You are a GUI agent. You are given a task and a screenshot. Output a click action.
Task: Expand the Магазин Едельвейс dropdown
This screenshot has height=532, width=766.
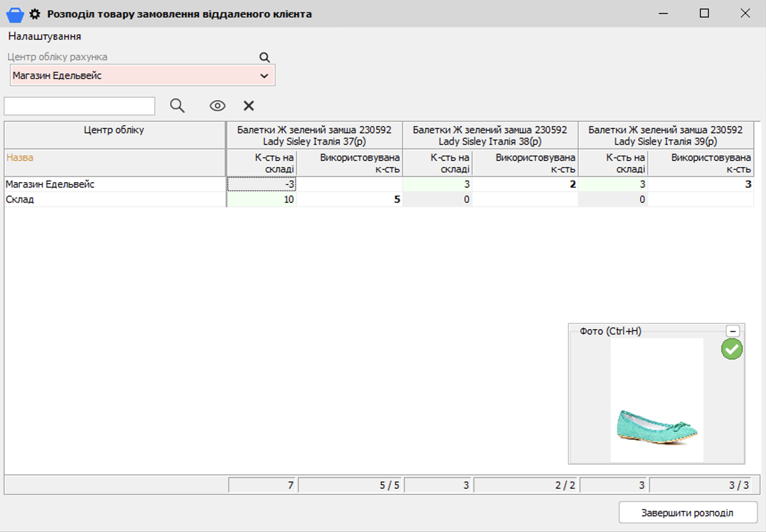click(264, 76)
